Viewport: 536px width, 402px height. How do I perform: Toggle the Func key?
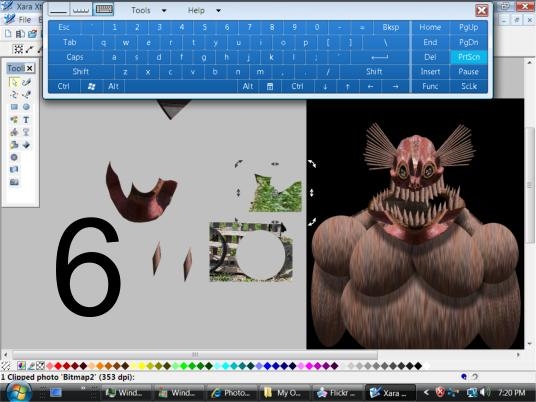coord(430,86)
